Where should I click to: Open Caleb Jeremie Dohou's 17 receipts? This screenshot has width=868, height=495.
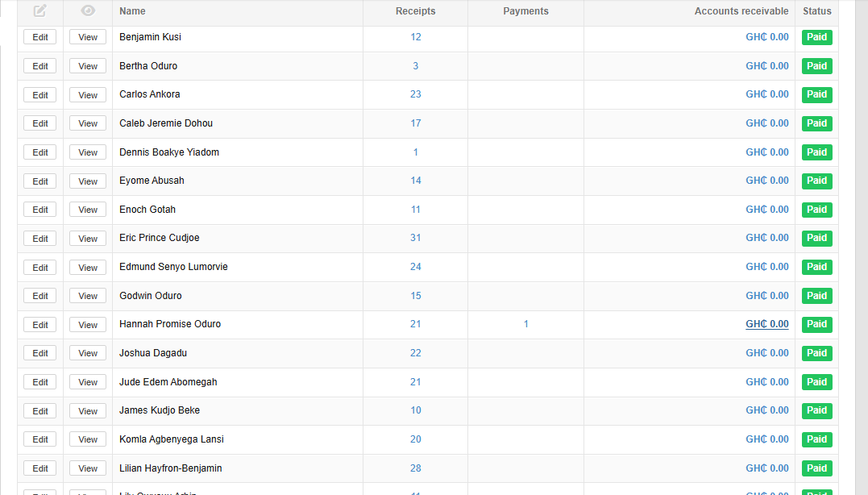coord(416,123)
